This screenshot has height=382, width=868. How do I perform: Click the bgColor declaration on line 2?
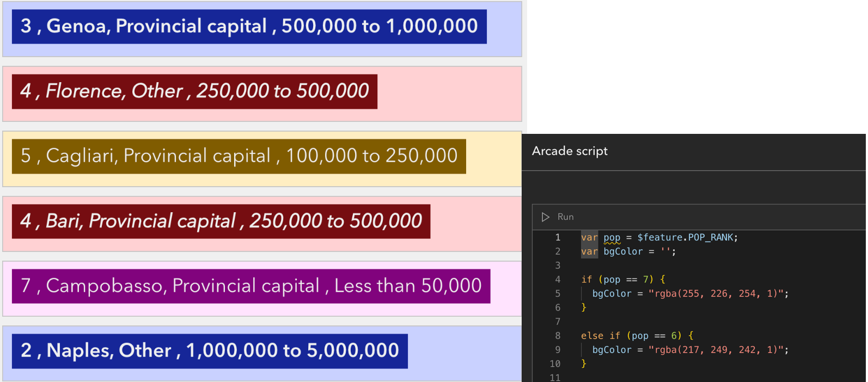[623, 251]
